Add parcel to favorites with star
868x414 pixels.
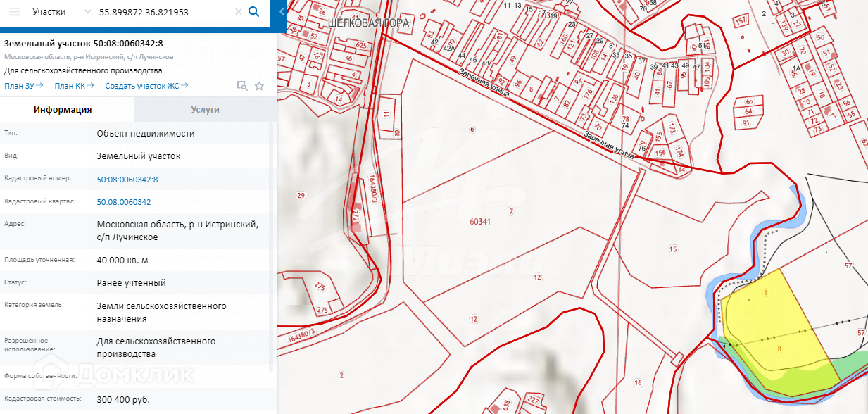pos(259,86)
